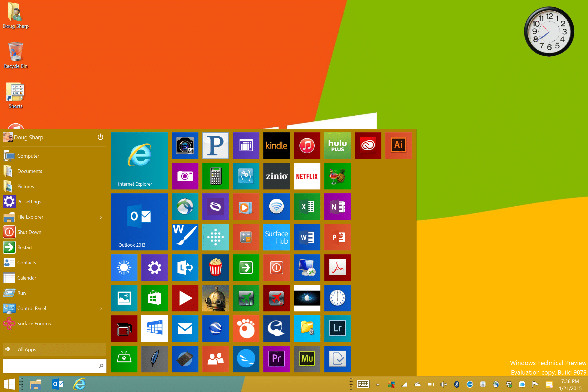
Task: Open the Mail tile
Action: coord(185,329)
